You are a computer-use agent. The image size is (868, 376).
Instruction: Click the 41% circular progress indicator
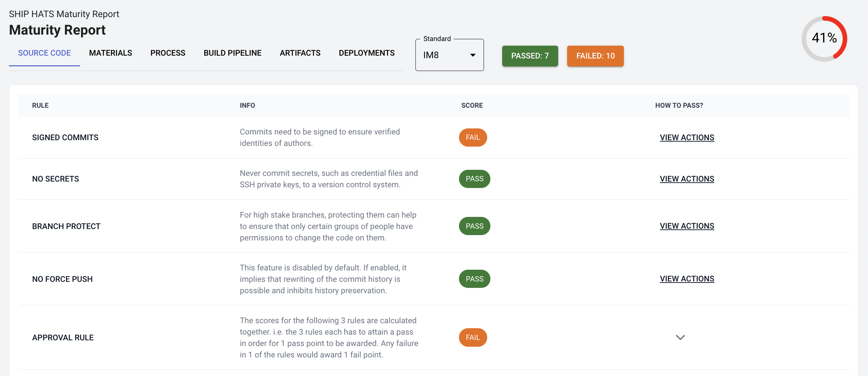click(x=824, y=39)
